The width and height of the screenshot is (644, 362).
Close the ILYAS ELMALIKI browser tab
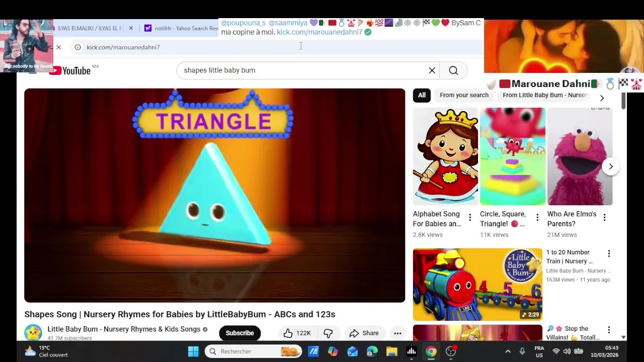(x=131, y=28)
